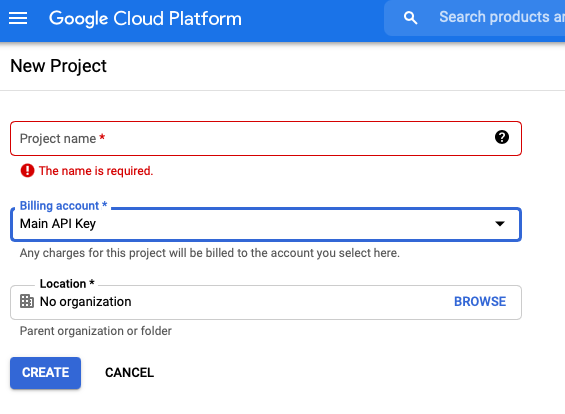The height and width of the screenshot is (414, 565).
Task: Click the red error exclamation icon
Action: [x=27, y=171]
